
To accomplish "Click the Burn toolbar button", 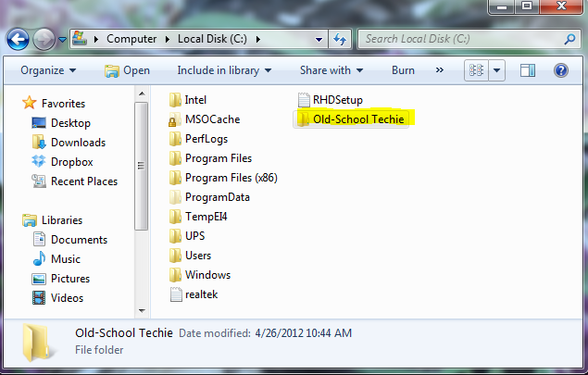I will [x=403, y=70].
